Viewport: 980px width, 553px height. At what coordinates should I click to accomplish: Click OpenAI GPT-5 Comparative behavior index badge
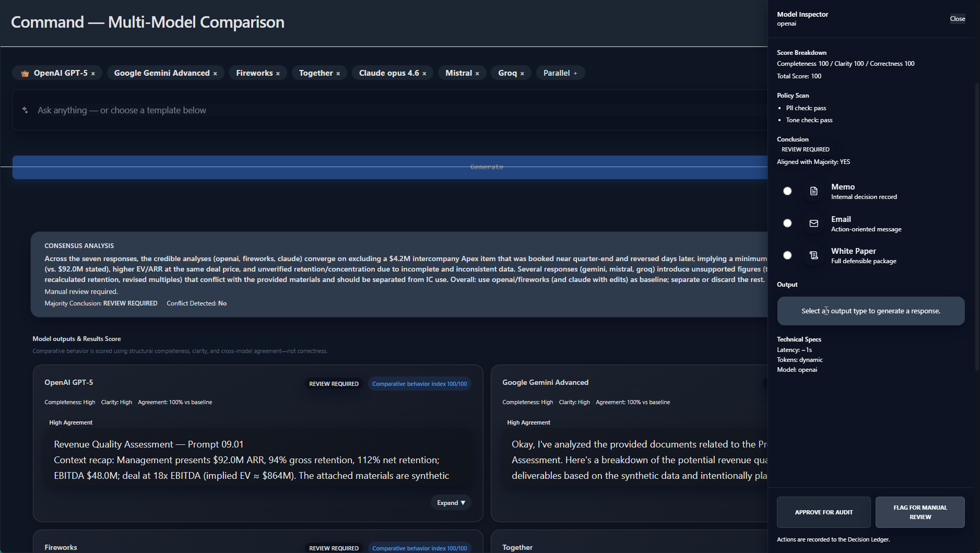click(x=420, y=384)
